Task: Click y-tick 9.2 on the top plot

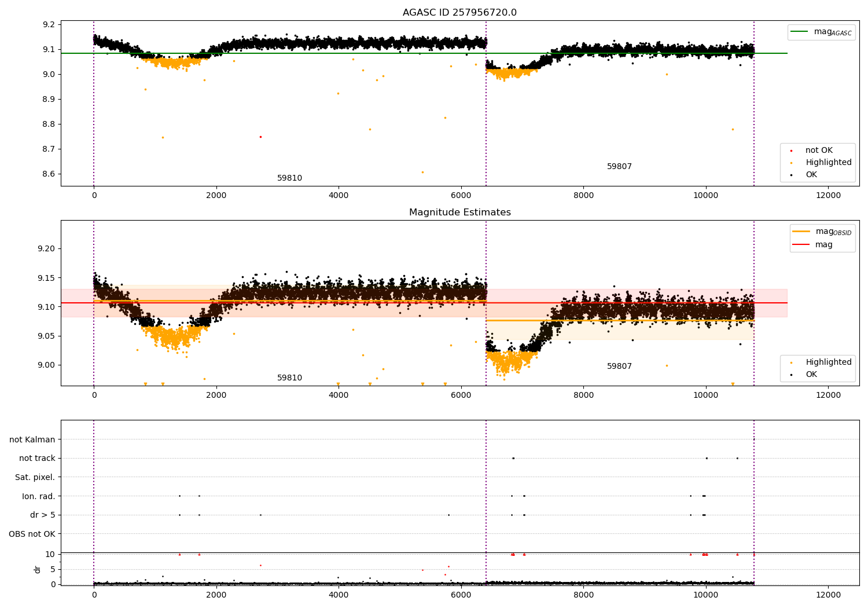Action: pyautogui.click(x=50, y=24)
